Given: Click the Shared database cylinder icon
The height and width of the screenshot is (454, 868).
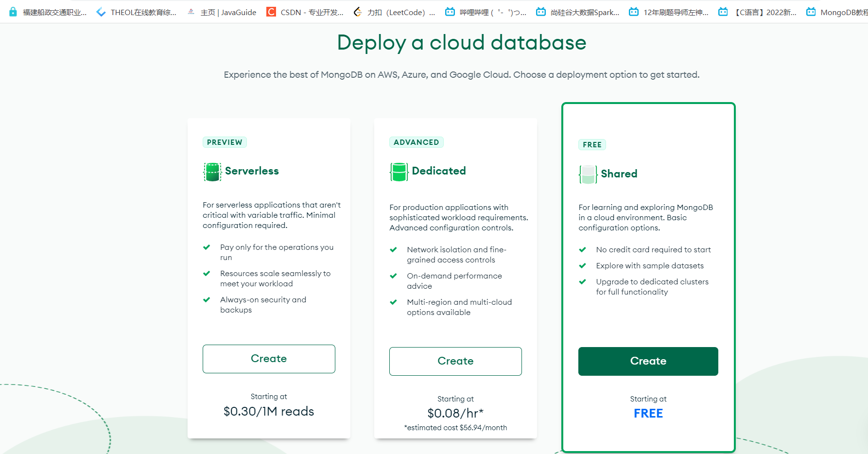Looking at the screenshot, I should pyautogui.click(x=588, y=174).
